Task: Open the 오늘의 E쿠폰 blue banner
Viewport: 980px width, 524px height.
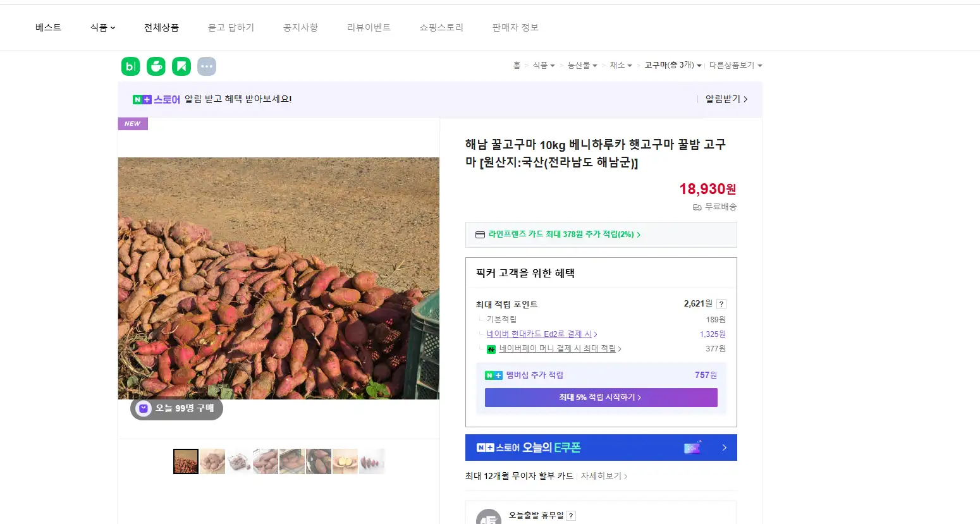Action: click(x=601, y=448)
